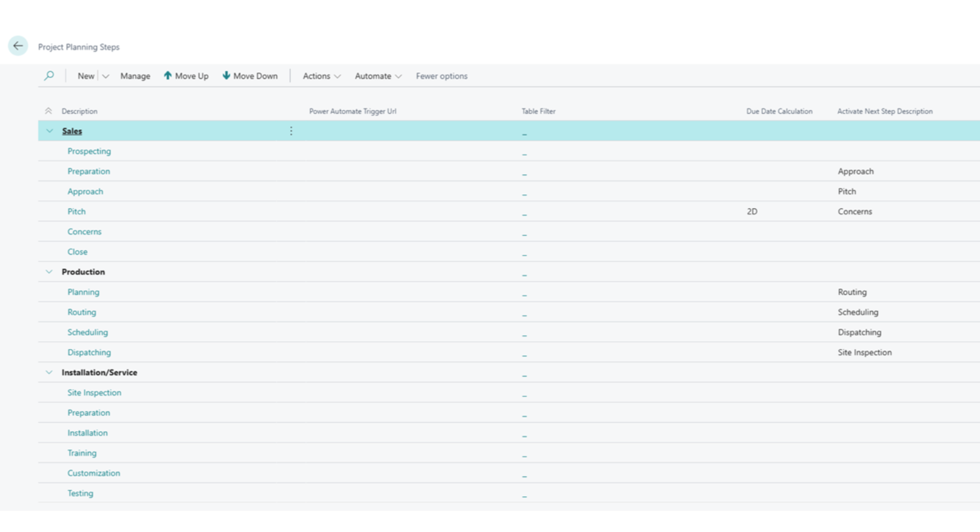Open dropdown arrow next to New
Screen dimensions: 980x532
(x=106, y=76)
